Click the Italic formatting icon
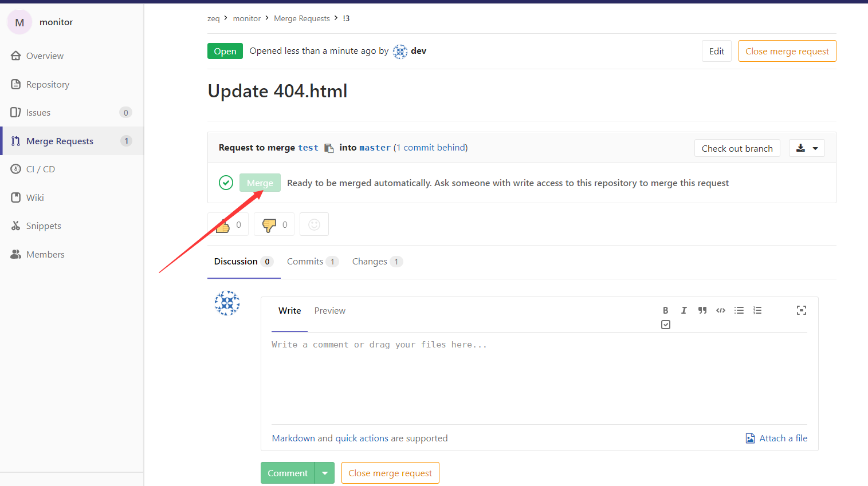 pyautogui.click(x=684, y=310)
